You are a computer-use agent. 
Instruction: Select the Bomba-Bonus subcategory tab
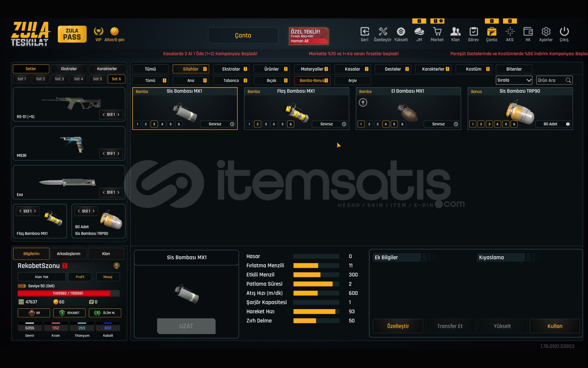point(312,81)
